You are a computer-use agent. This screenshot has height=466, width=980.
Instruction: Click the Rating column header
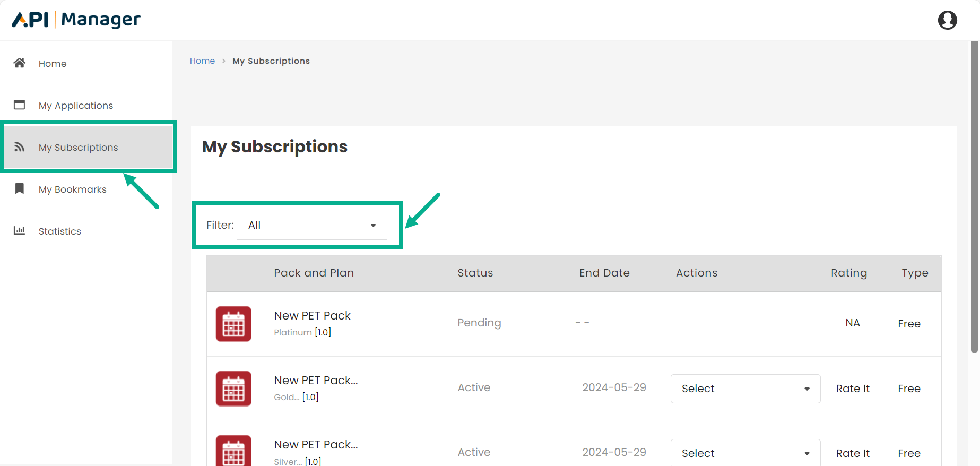(x=849, y=273)
